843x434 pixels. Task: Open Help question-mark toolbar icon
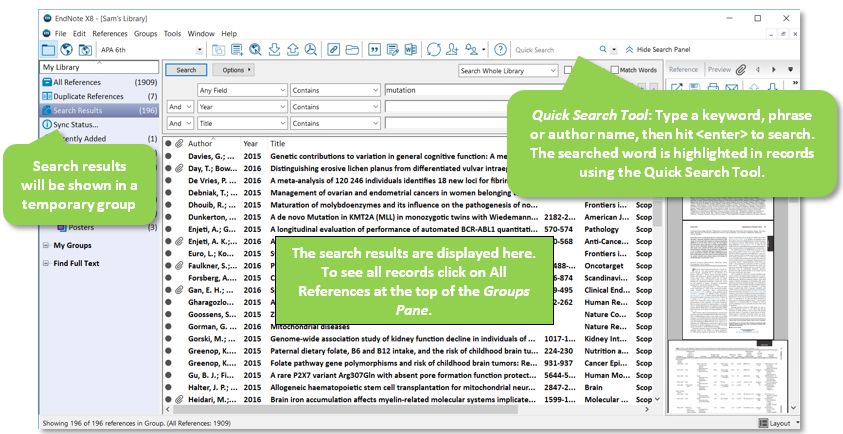[501, 50]
